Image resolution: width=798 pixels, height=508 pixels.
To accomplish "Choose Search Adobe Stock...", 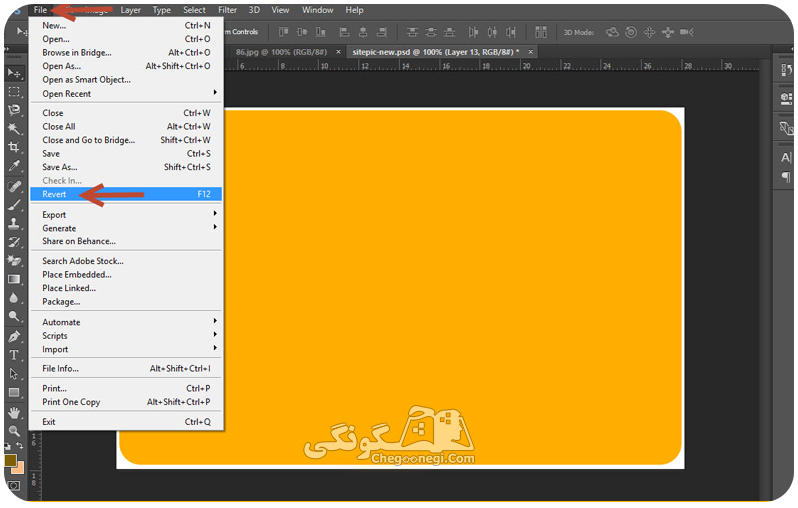I will click(126, 261).
